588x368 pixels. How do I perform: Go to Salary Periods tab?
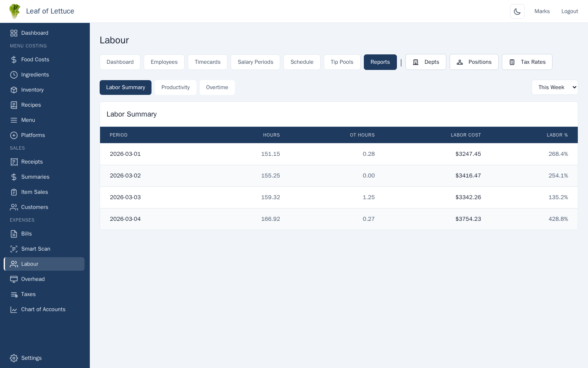(x=255, y=62)
